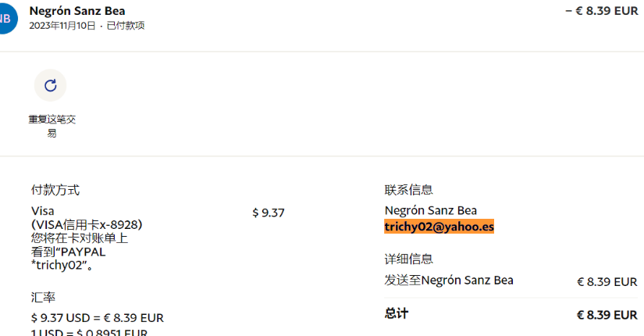The height and width of the screenshot is (336, 644).
Task: Click the 重复这笔交易 label
Action: pos(52,126)
